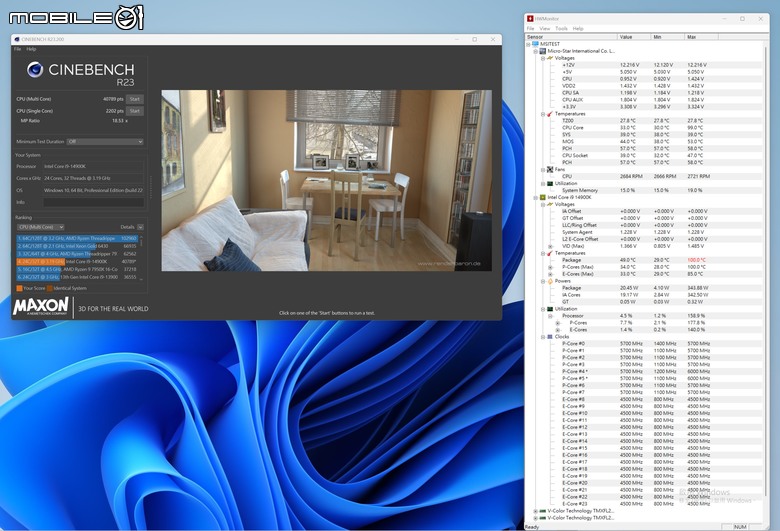
Task: Collapse the Micro-Star International node
Action: (x=536, y=51)
